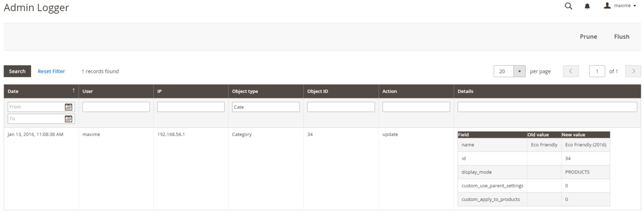Click the Reset Filter link
This screenshot has width=644, height=213.
(x=51, y=71)
